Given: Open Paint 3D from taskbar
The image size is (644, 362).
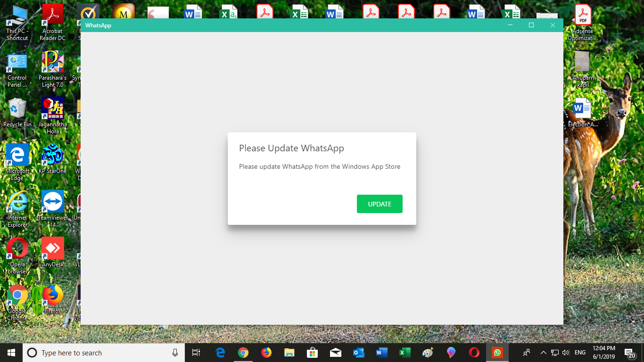Looking at the screenshot, I should (451, 353).
